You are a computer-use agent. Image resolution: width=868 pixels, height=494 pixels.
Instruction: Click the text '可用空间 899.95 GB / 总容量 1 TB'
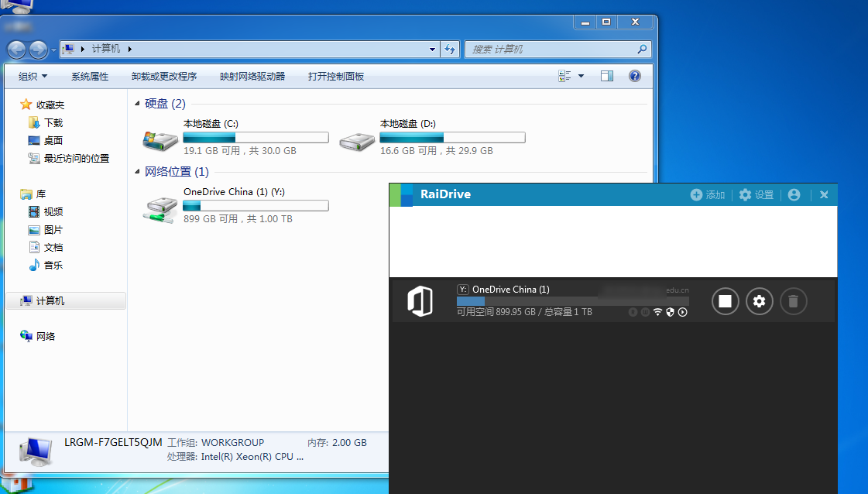pos(524,312)
